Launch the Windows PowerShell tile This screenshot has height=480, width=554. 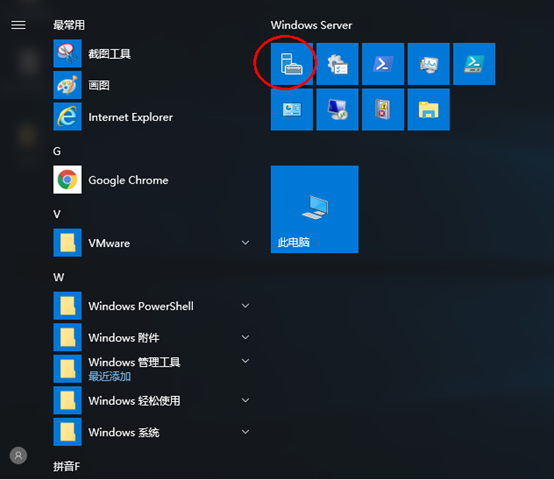click(383, 64)
